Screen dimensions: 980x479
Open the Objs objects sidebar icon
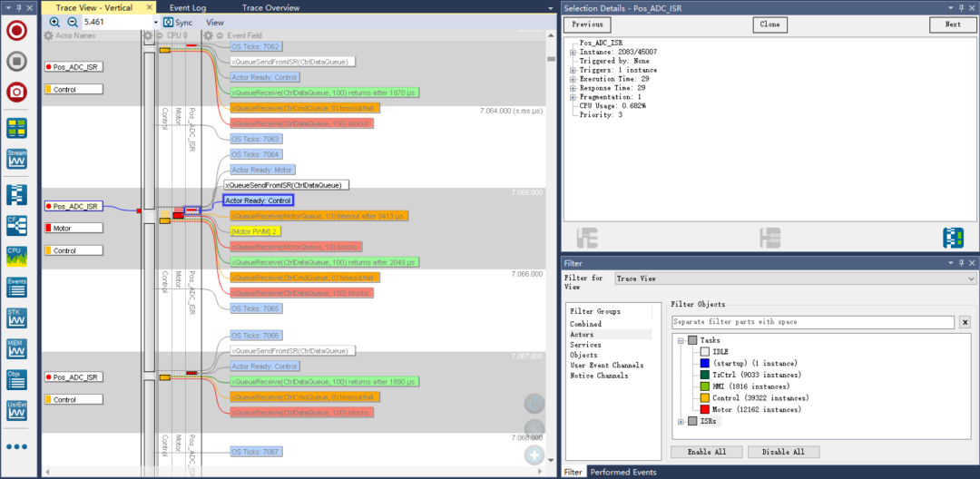coord(17,379)
